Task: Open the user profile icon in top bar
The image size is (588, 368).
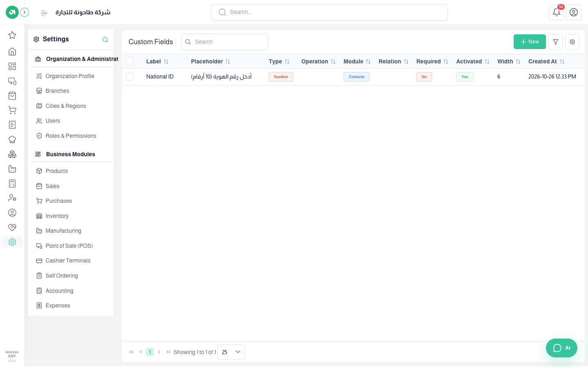Action: 574,12
